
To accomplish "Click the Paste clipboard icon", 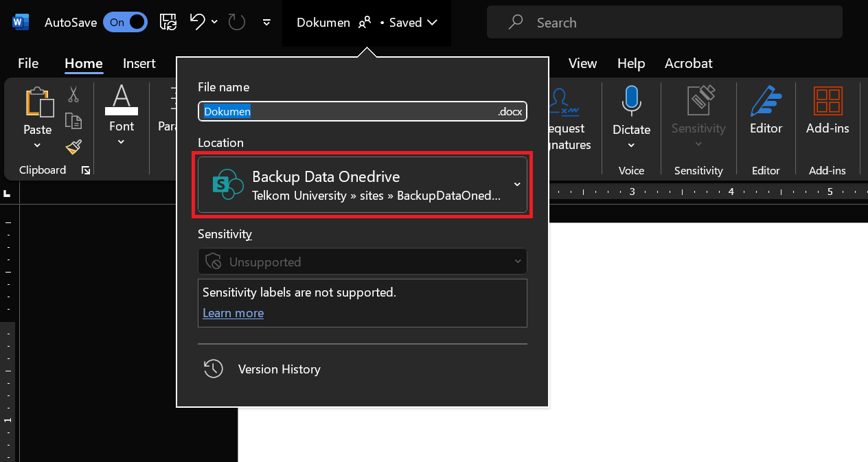I will (x=38, y=102).
